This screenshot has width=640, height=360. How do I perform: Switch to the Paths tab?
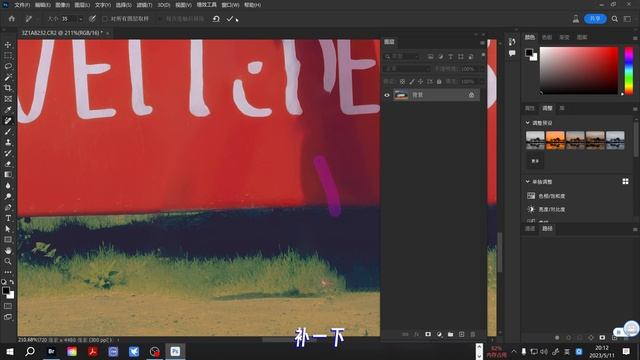547,229
